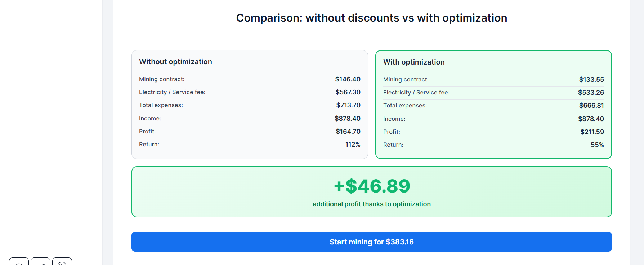The image size is (644, 265).
Task: Click the $211.59 optimized profit value
Action: point(592,132)
